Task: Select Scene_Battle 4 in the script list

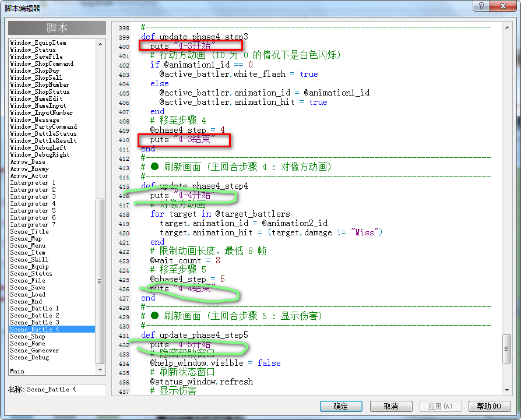Action: coord(52,329)
